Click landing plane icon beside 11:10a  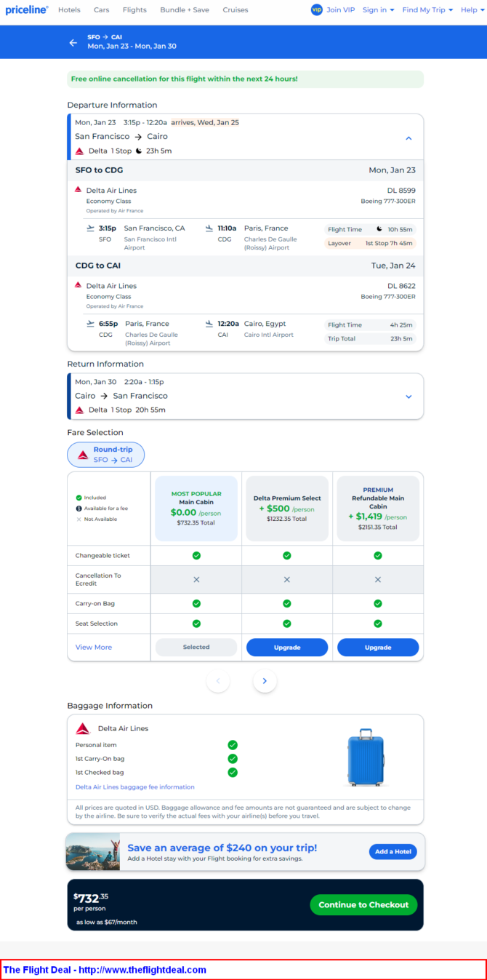[x=209, y=228]
